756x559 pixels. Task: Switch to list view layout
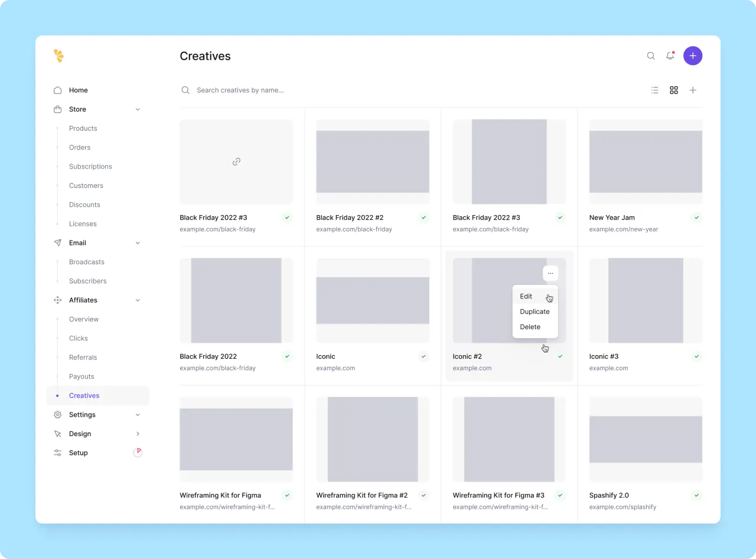[654, 90]
